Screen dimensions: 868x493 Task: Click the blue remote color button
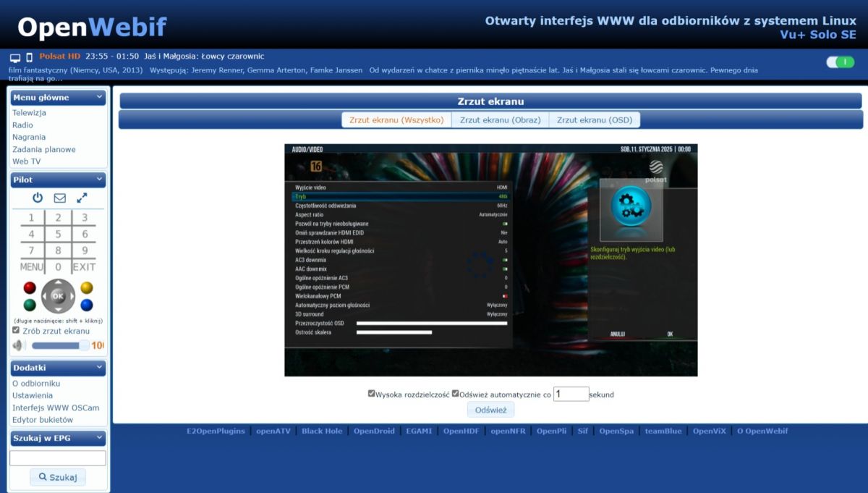[87, 305]
